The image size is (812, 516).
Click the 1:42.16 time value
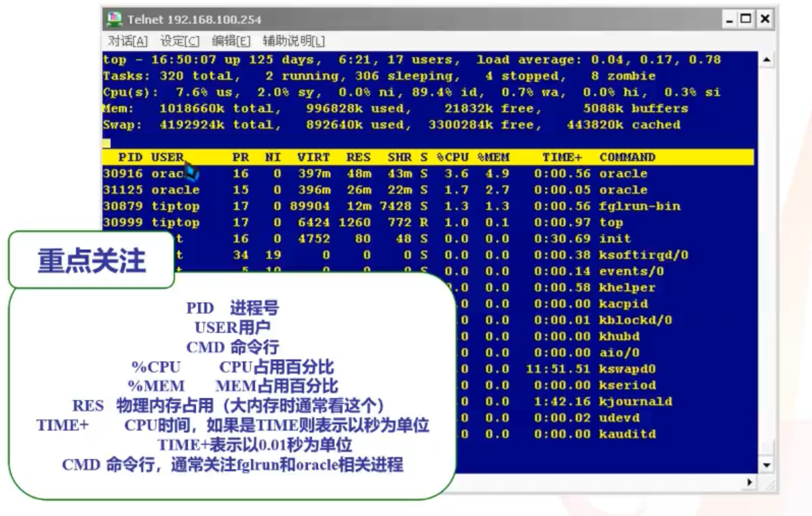(562, 401)
